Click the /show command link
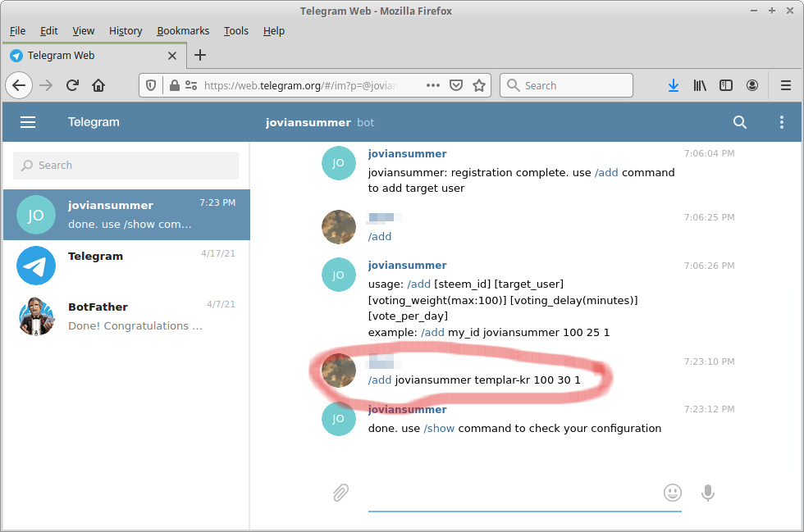Image resolution: width=804 pixels, height=532 pixels. pos(439,428)
